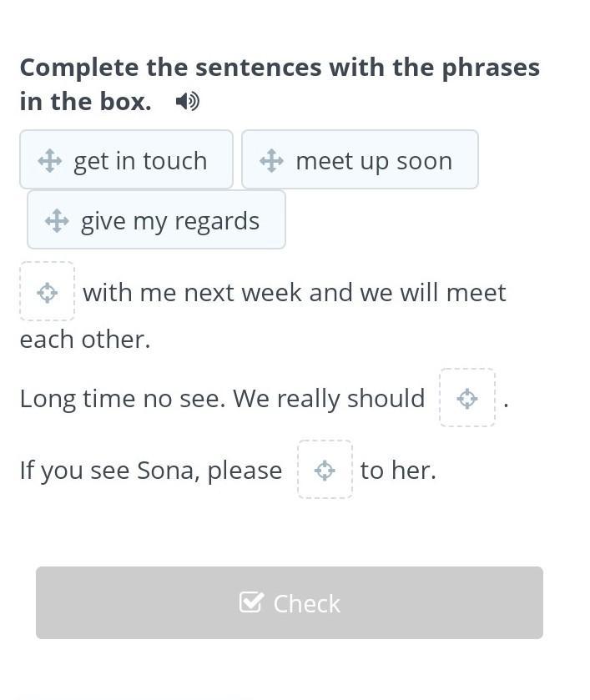Select the 'meet up soon' phrase chip
The width and height of the screenshot is (590, 700).
pos(360,159)
